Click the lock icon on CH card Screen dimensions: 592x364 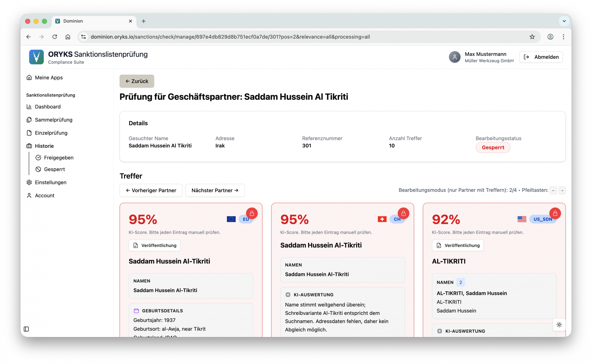[403, 213]
